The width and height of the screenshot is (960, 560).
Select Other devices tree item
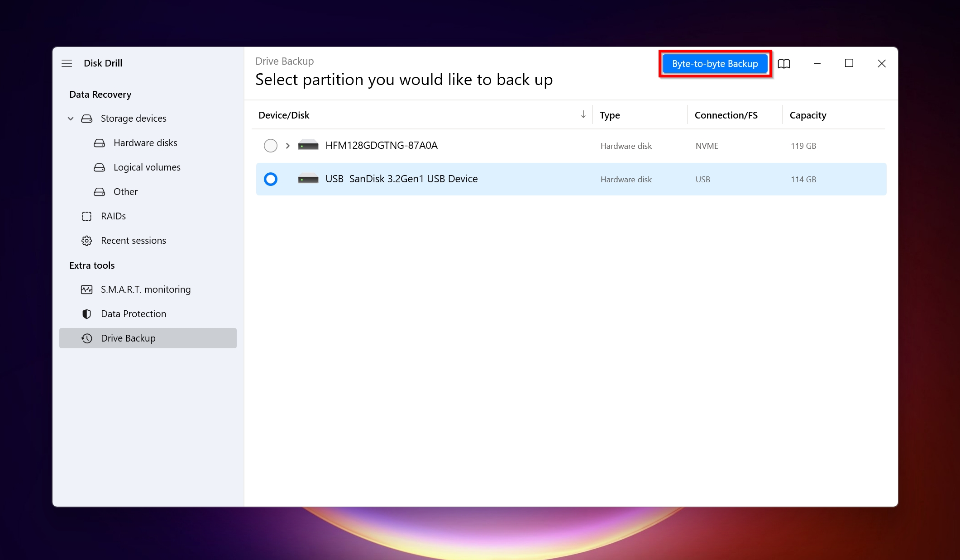point(125,191)
